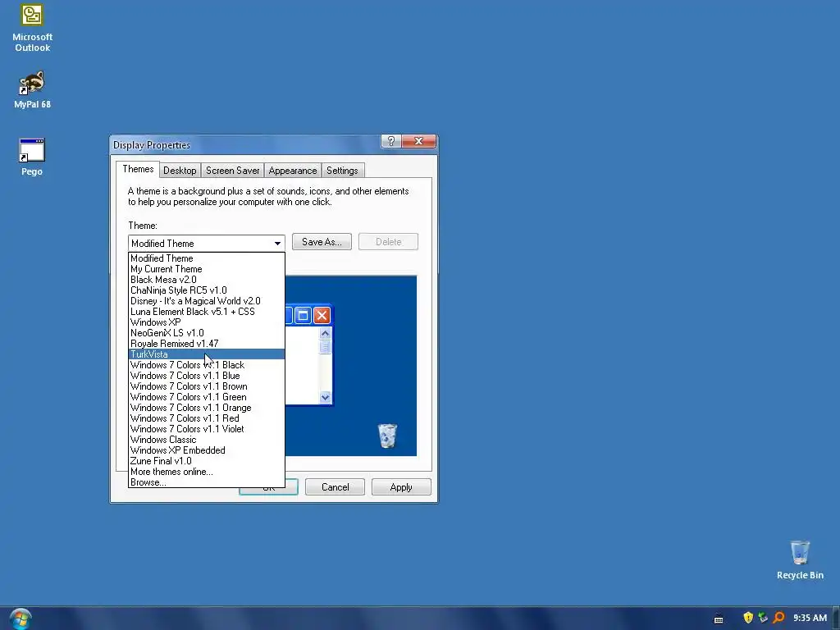Select Windows 7 Colors v1.1 Brown
Viewport: 840px width, 630px height.
coord(206,386)
